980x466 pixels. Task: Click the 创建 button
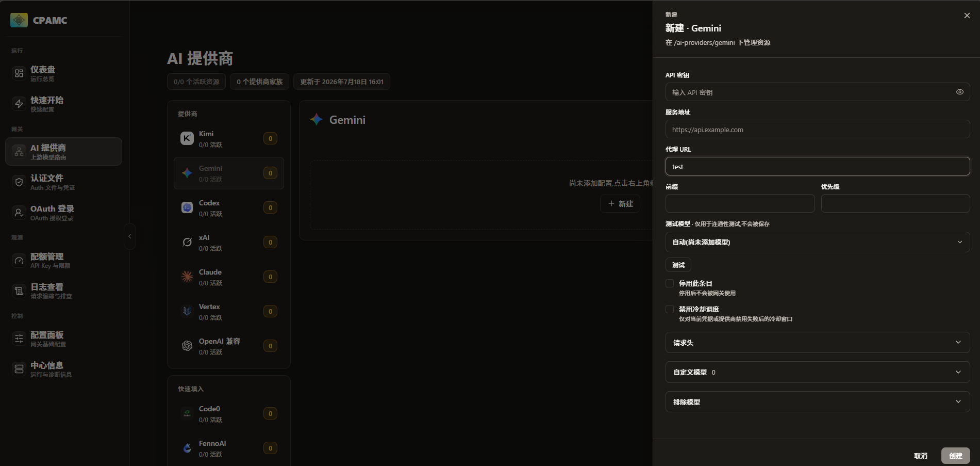coord(955,456)
